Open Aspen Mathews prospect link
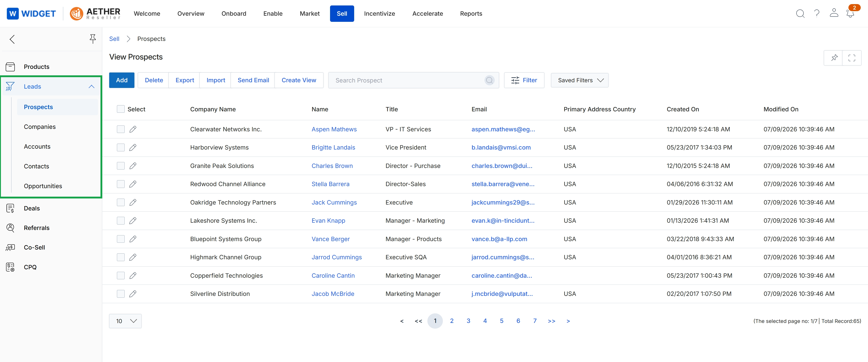This screenshot has height=362, width=868. [x=334, y=129]
